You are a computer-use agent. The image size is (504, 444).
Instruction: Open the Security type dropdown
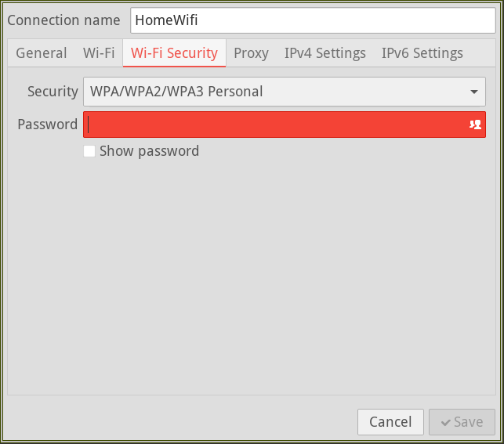click(284, 92)
